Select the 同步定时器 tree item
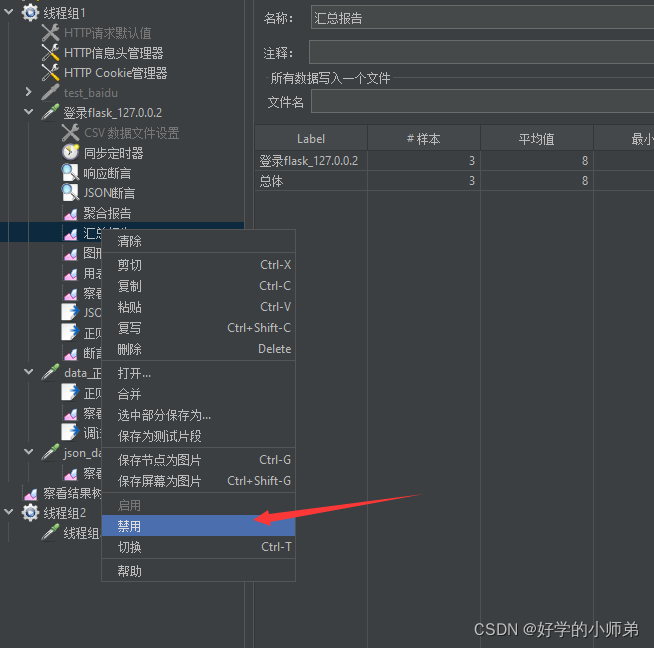Image resolution: width=654 pixels, height=648 pixels. [113, 153]
